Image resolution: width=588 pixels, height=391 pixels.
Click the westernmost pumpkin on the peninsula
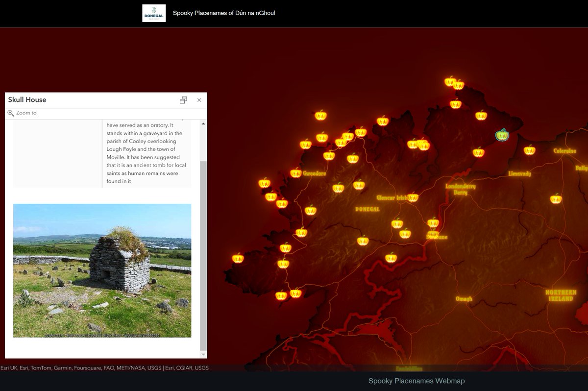click(x=238, y=257)
